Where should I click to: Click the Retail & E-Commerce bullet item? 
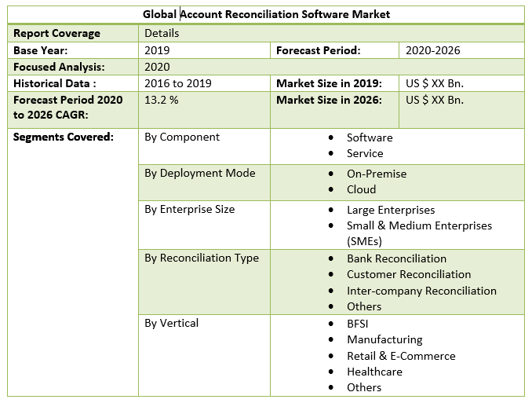pos(401,356)
